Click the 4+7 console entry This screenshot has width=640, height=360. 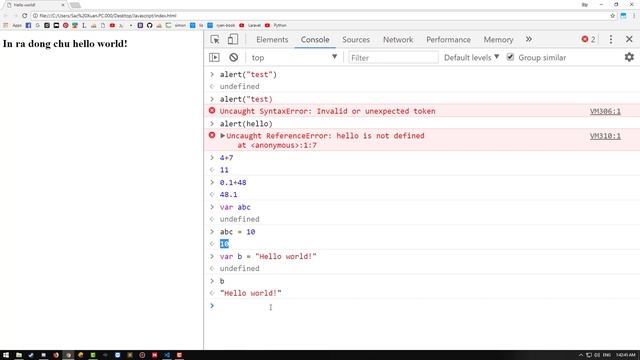[x=227, y=158]
